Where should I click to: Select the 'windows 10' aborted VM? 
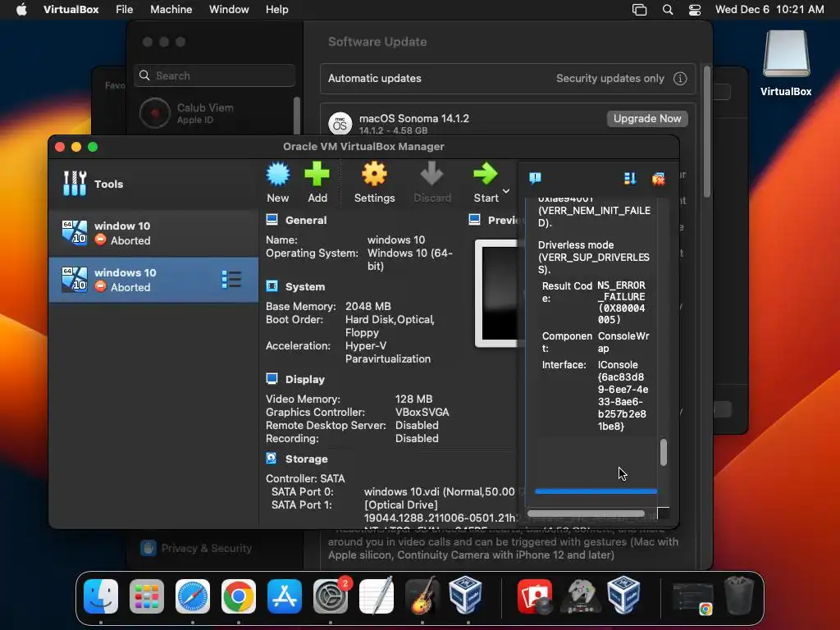[x=153, y=280]
